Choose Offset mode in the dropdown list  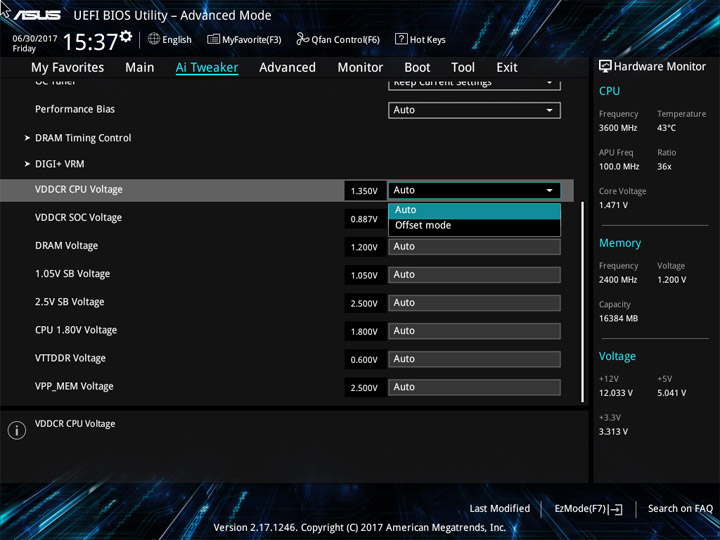pyautogui.click(x=474, y=225)
